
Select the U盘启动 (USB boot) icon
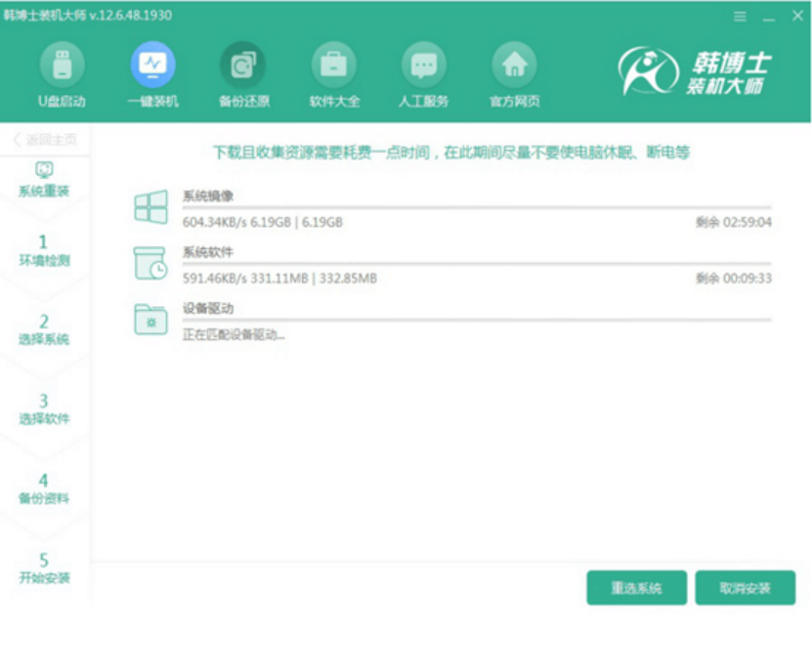(66, 71)
